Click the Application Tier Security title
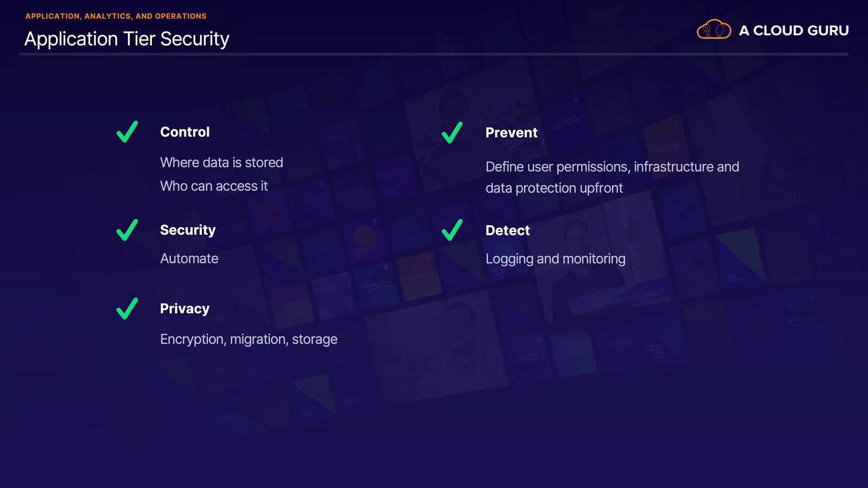 tap(127, 39)
